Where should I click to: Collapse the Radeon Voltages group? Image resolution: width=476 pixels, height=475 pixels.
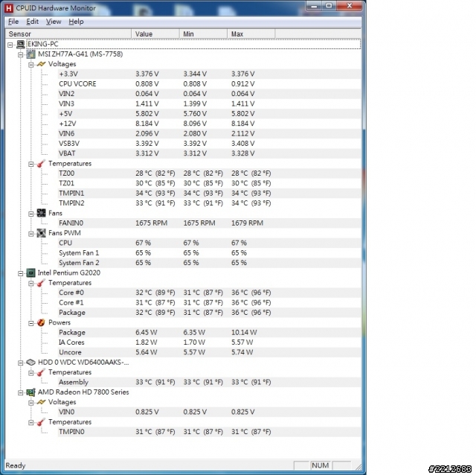point(31,403)
